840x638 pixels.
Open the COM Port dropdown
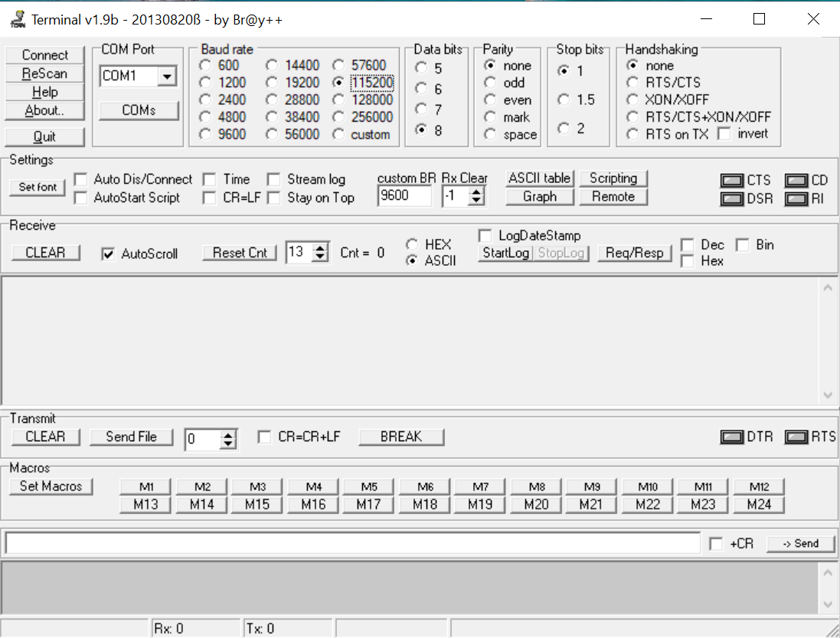coord(167,77)
